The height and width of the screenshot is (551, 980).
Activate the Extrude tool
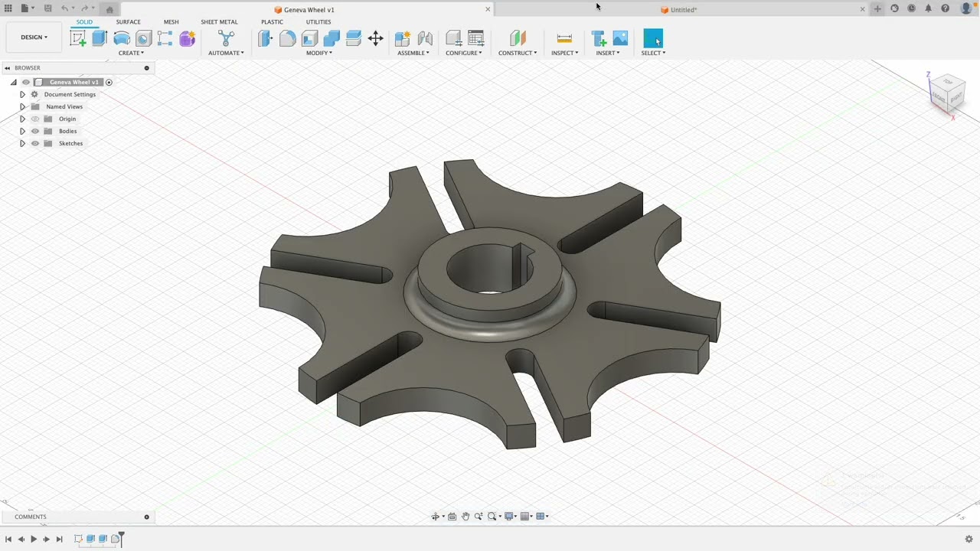tap(100, 38)
